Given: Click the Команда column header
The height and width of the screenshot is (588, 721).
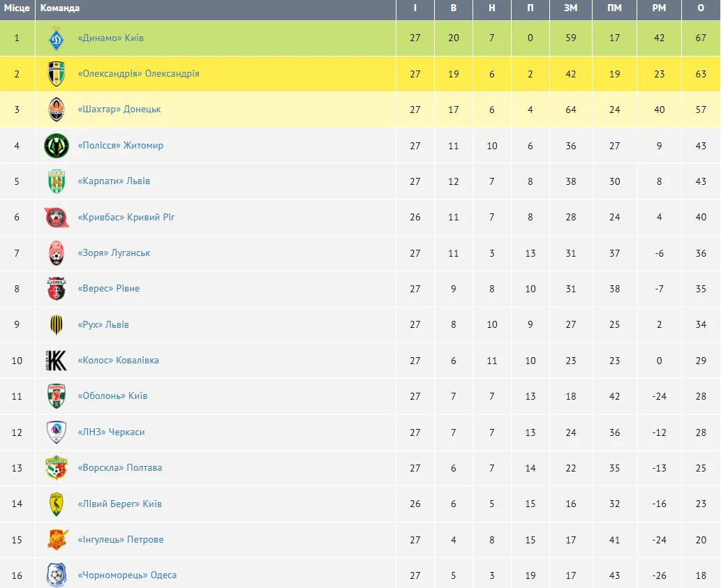Looking at the screenshot, I should click(60, 8).
